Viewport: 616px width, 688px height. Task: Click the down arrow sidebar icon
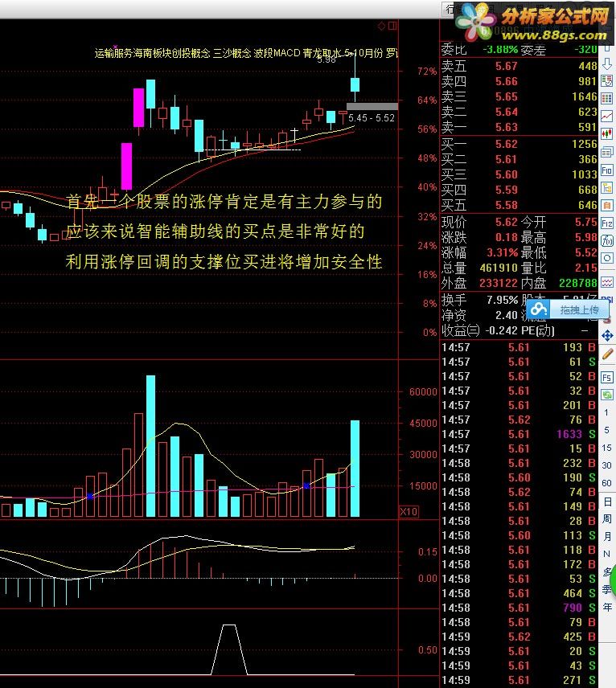[607, 64]
